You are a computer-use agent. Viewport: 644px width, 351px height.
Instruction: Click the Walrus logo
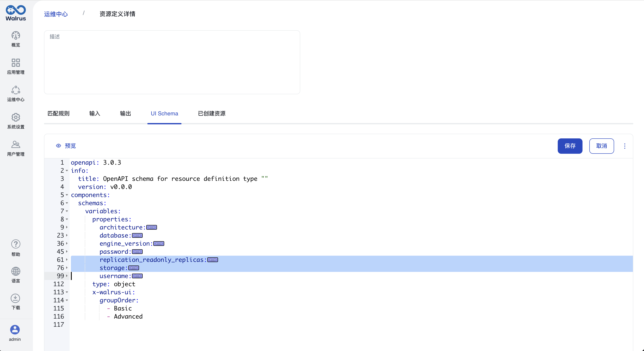pos(16,13)
